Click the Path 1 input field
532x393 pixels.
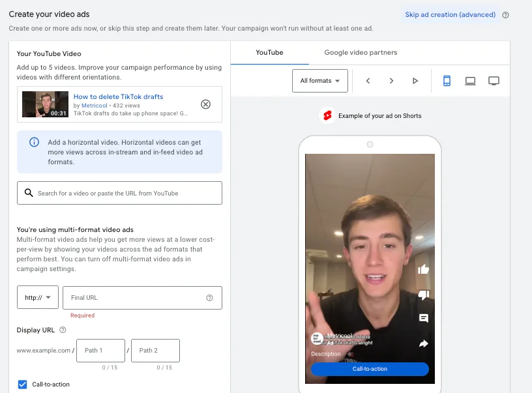pos(101,350)
